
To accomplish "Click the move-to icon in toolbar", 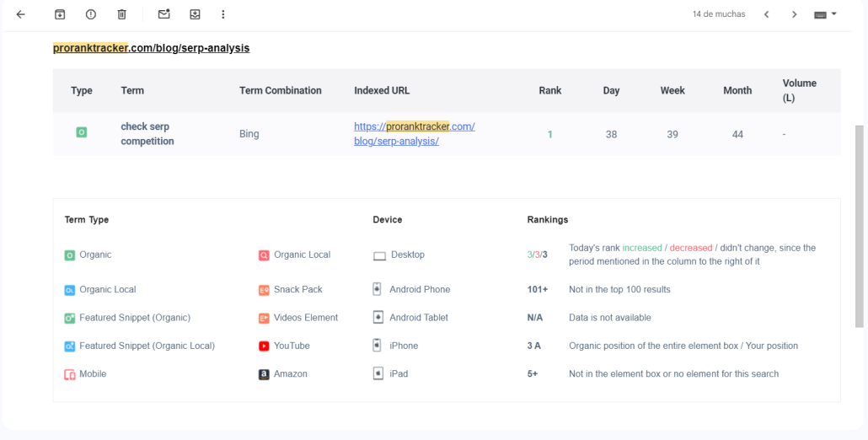I will click(x=195, y=14).
